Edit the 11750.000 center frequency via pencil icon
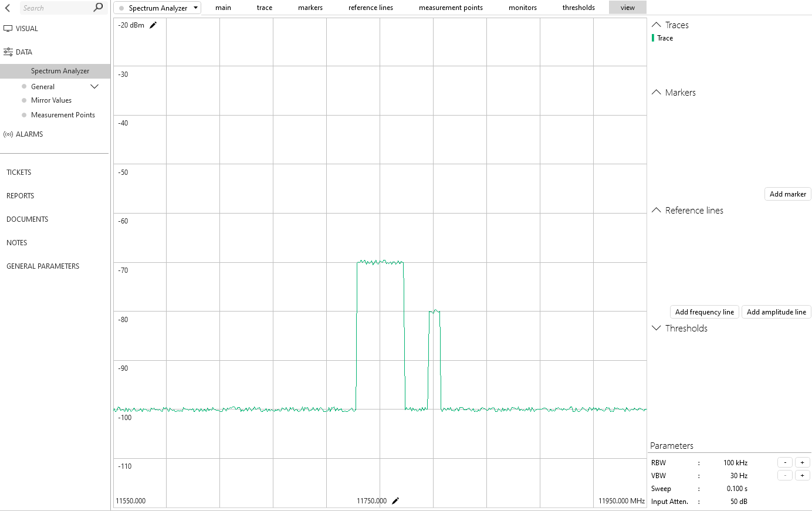 (x=395, y=500)
